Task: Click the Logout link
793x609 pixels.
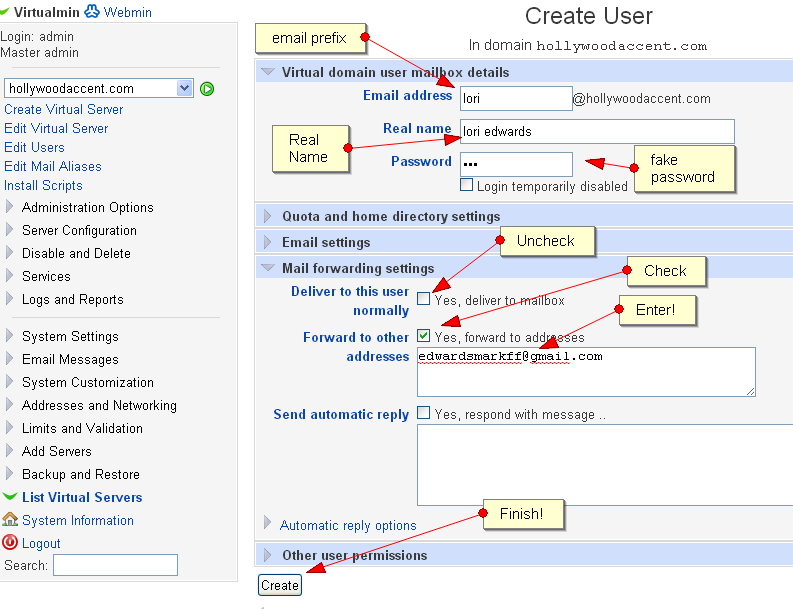Action: (41, 543)
